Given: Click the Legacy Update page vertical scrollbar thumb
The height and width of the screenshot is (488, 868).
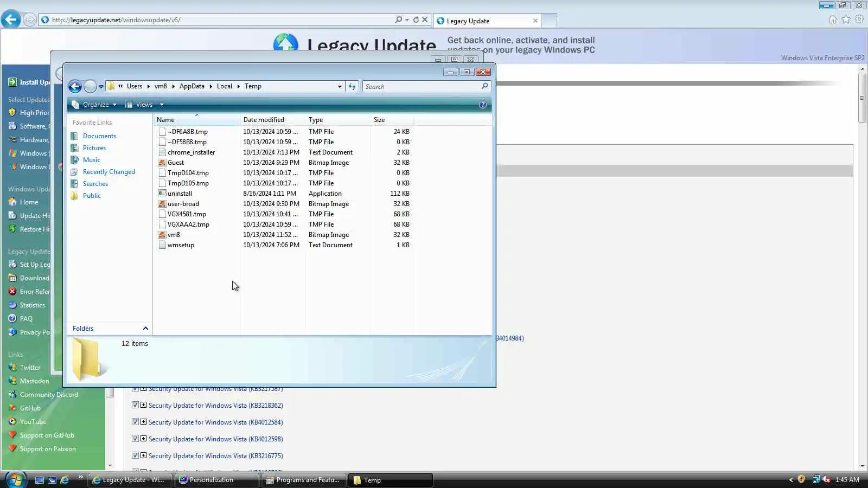Looking at the screenshot, I should 862,98.
